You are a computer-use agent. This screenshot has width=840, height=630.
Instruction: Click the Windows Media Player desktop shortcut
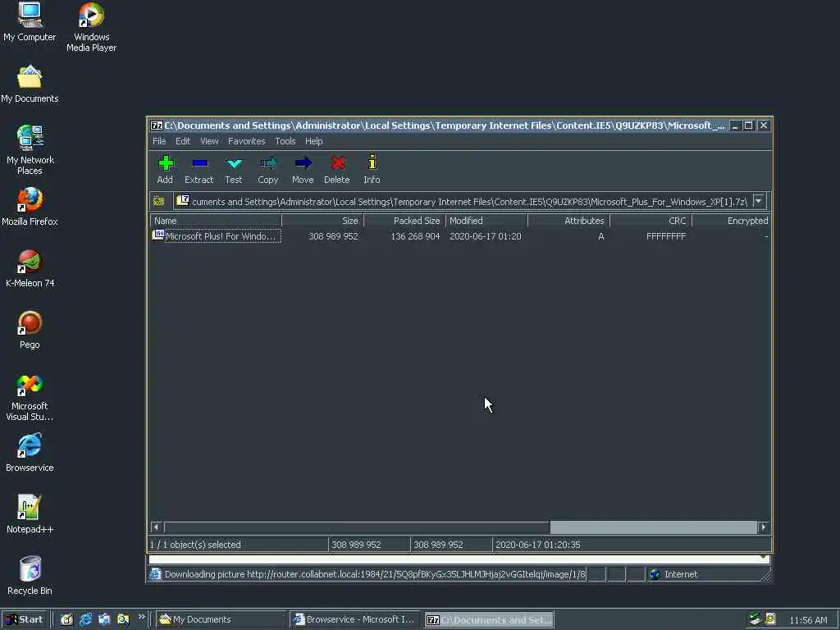[x=92, y=27]
